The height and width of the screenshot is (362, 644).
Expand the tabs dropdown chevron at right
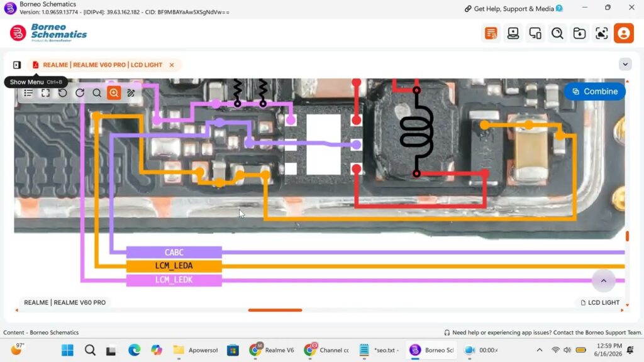pos(625,65)
